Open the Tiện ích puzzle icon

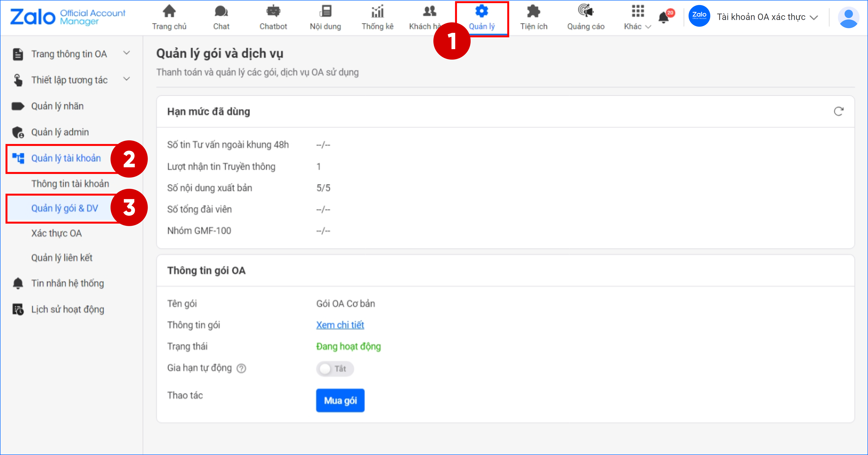click(533, 11)
